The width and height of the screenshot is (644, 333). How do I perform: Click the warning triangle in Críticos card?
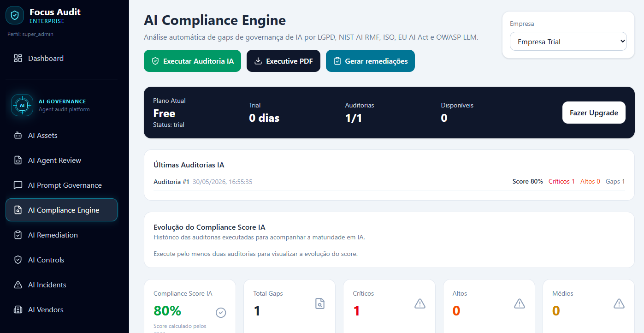[x=419, y=303]
